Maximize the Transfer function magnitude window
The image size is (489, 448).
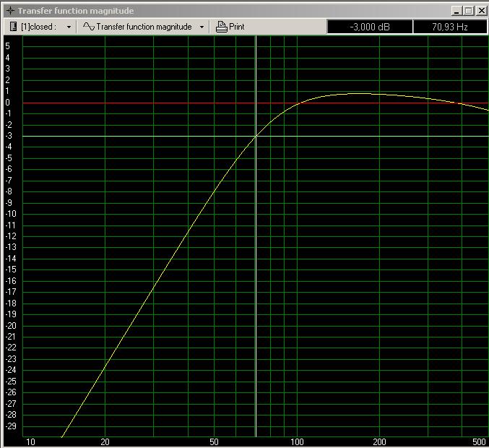pos(469,11)
